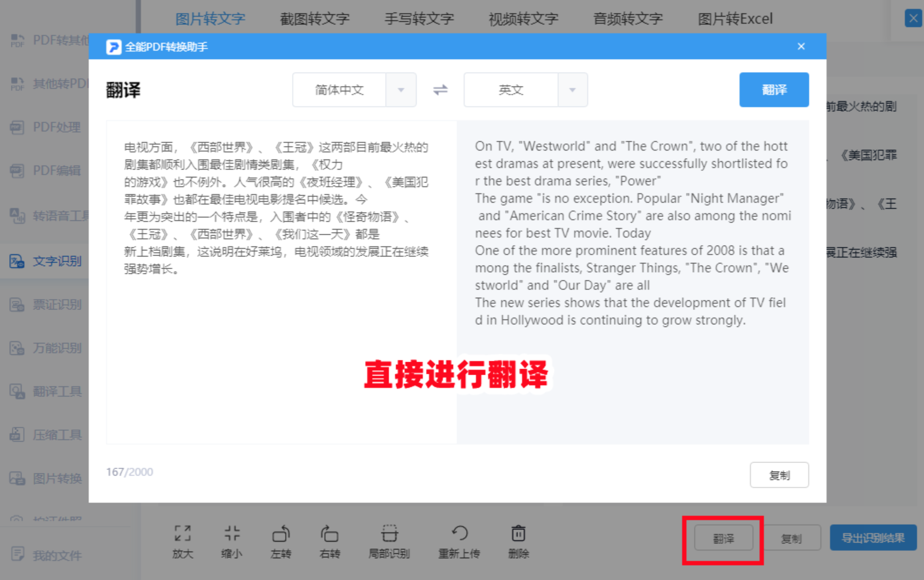924x580 pixels.
Task: Click the 文字识别 sidebar icon
Action: pyautogui.click(x=17, y=261)
